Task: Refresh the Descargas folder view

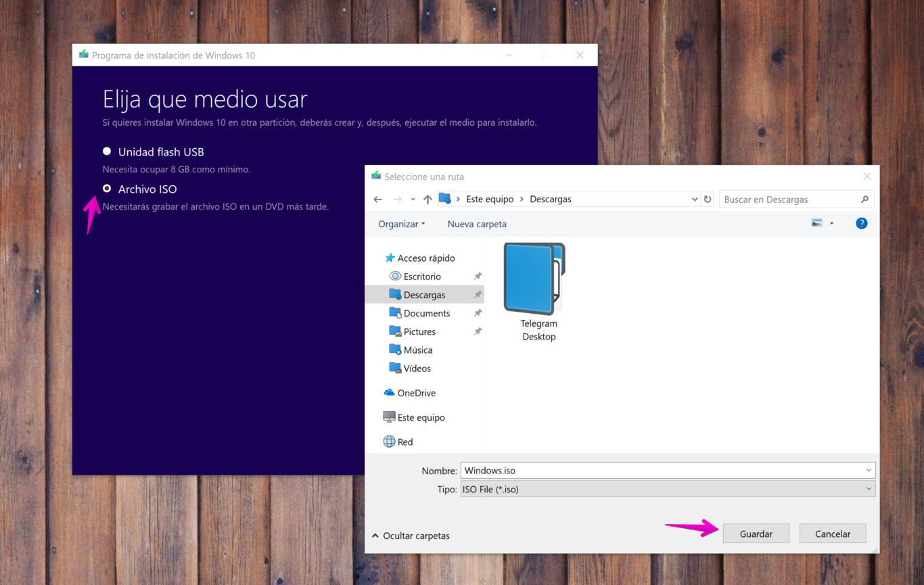Action: (x=708, y=200)
